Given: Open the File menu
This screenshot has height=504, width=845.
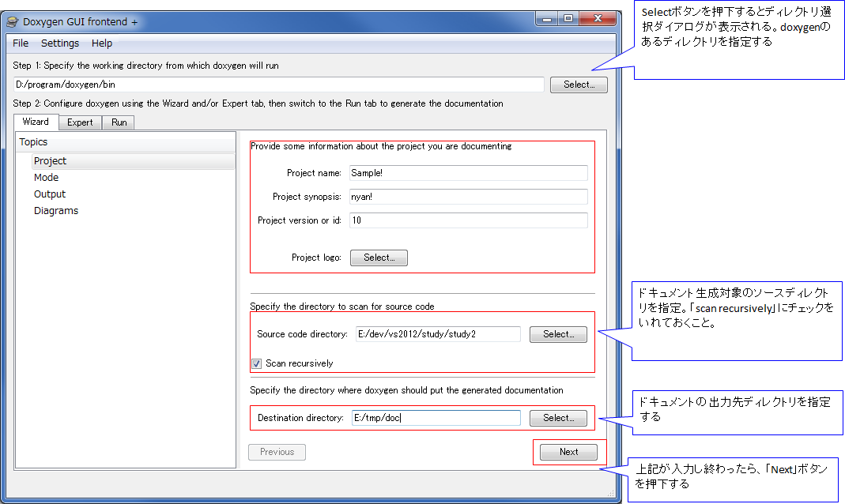Looking at the screenshot, I should point(21,43).
